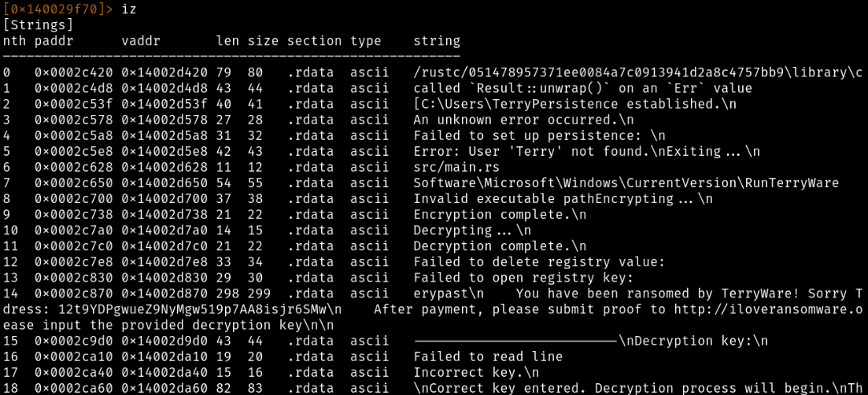Click the 'section' column header
Image resolution: width=868 pixels, height=395 pixels.
[314, 41]
